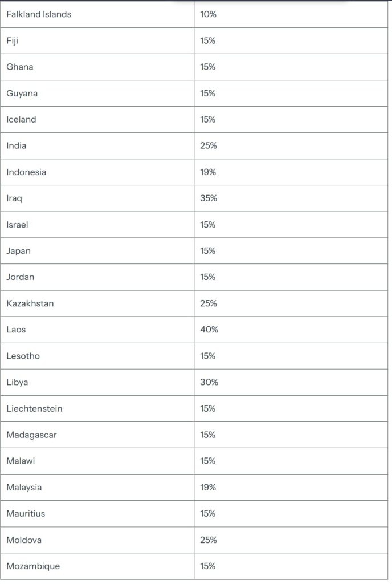Click the Liechtenstein country name

[x=35, y=408]
